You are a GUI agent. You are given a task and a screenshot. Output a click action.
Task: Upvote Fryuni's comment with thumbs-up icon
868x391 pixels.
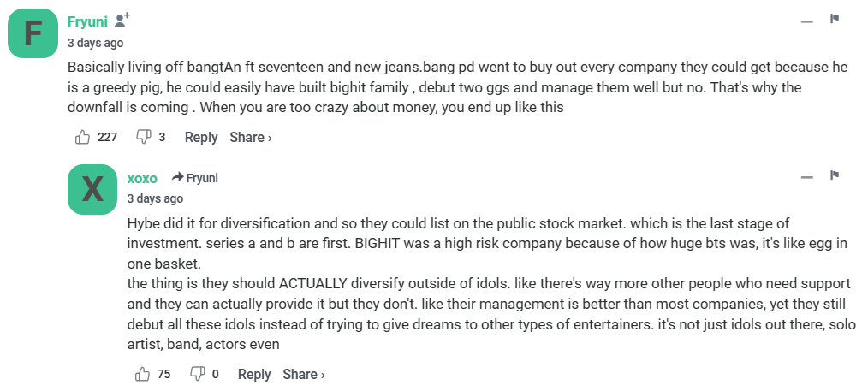[83, 137]
